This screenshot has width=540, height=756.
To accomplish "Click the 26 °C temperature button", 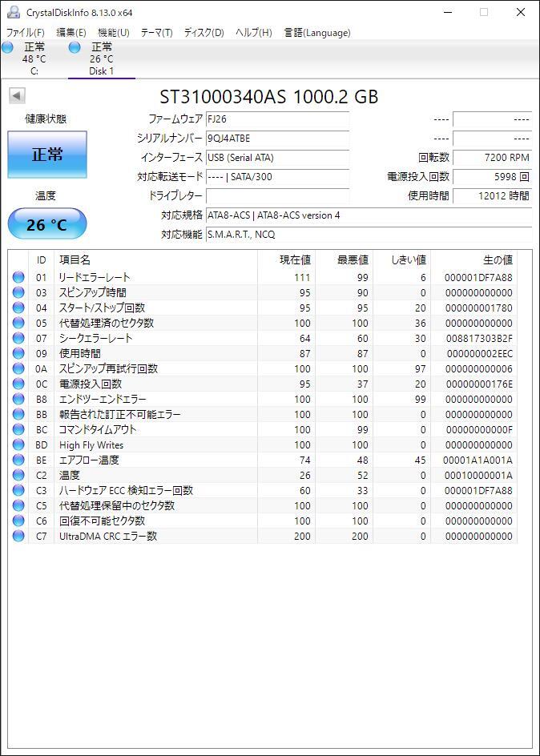I will coord(47,224).
